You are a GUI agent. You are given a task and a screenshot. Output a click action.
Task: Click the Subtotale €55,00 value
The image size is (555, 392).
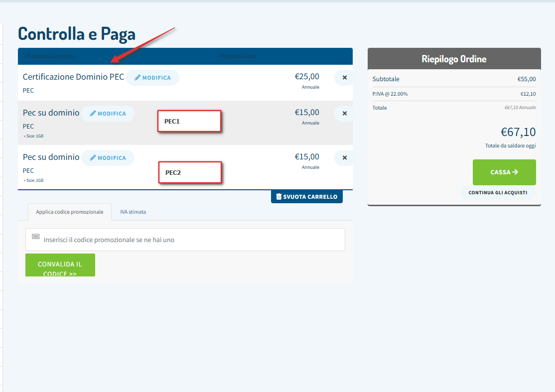526,79
